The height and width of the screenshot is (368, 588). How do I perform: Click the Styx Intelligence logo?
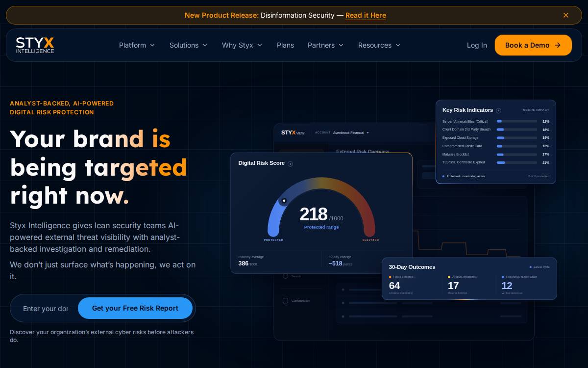35,45
